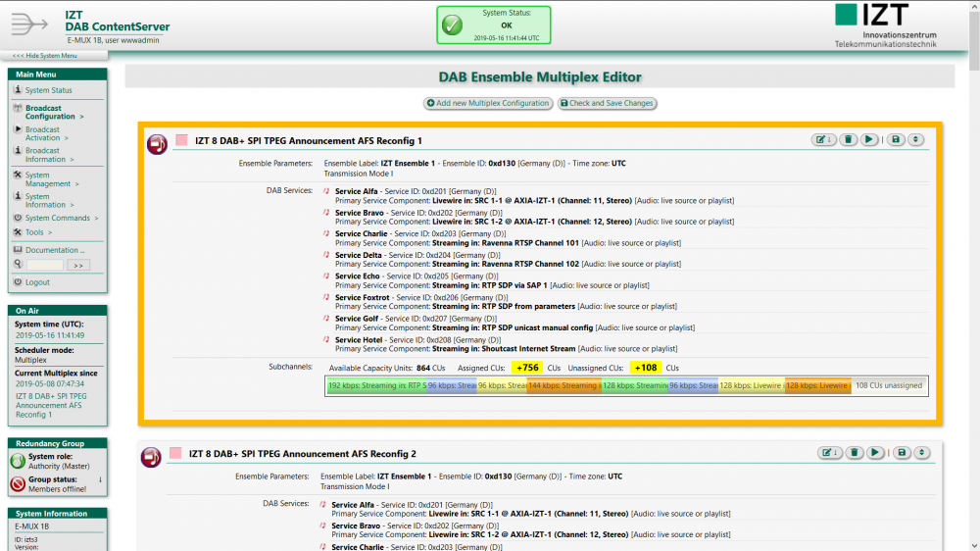Click the green System role icon in Redundancy Group
This screenshot has height=551, width=980.
pyautogui.click(x=18, y=461)
